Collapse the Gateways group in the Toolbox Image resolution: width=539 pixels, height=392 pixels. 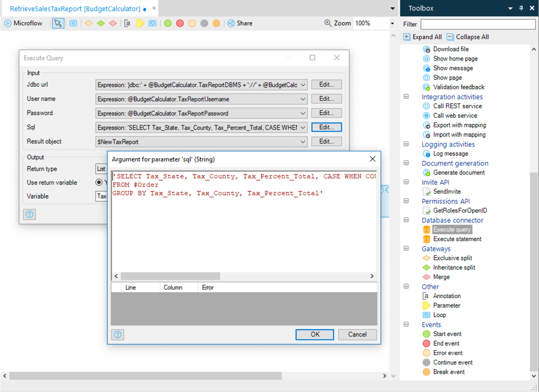(406, 248)
